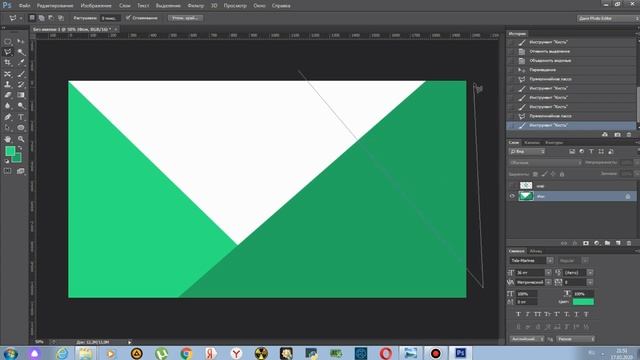This screenshot has height=360, width=640.
Task: Select the Crop tool
Action: pos(8,63)
